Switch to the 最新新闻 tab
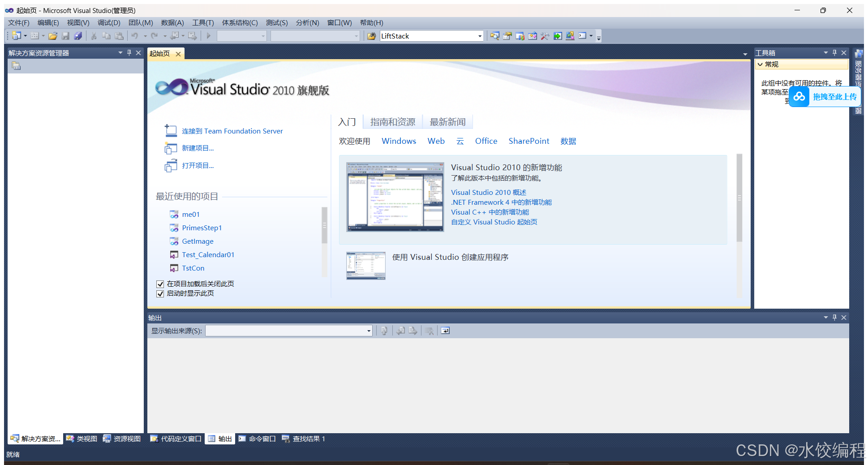868x465 pixels. click(447, 122)
